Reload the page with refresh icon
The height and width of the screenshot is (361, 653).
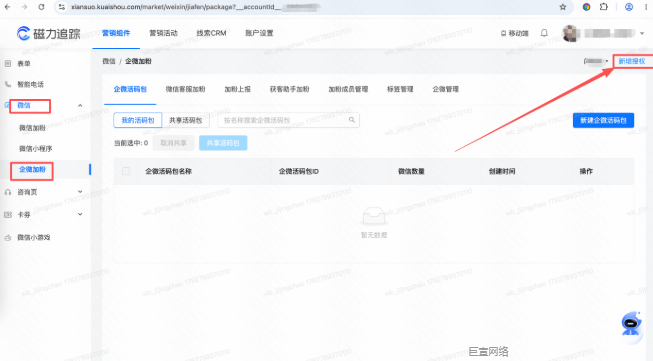[41, 7]
